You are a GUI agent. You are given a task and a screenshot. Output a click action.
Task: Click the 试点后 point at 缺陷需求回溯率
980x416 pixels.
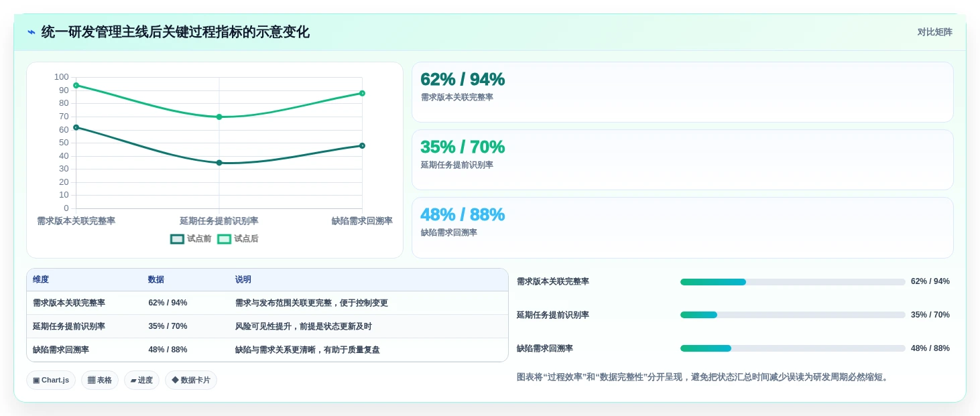[362, 93]
